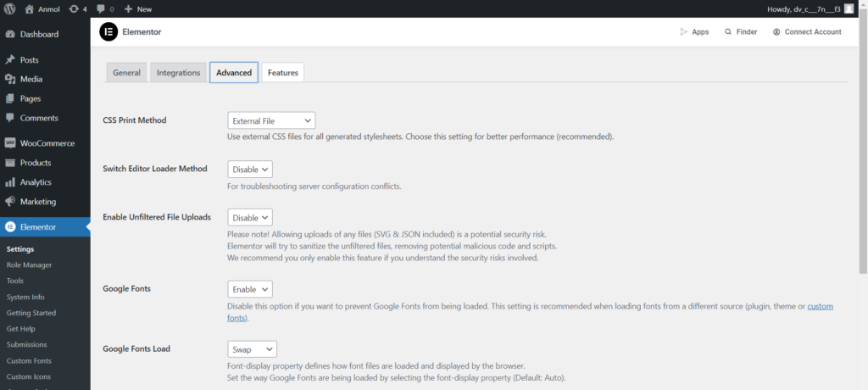Switch to the Integrations tab
The image size is (868, 390).
click(178, 73)
